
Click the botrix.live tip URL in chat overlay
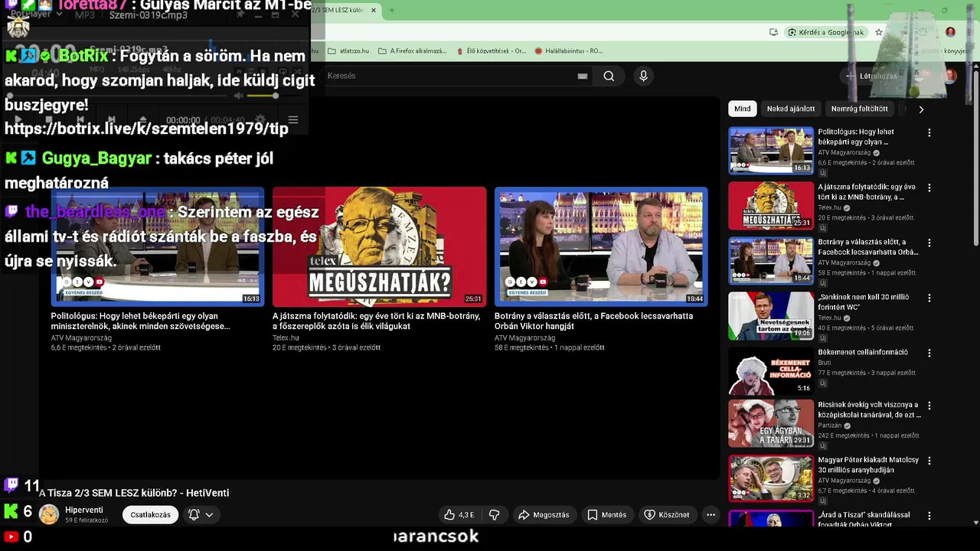pyautogui.click(x=146, y=129)
